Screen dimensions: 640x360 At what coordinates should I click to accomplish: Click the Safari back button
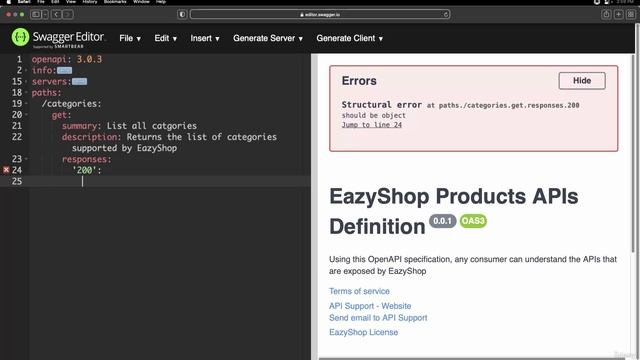click(56, 15)
